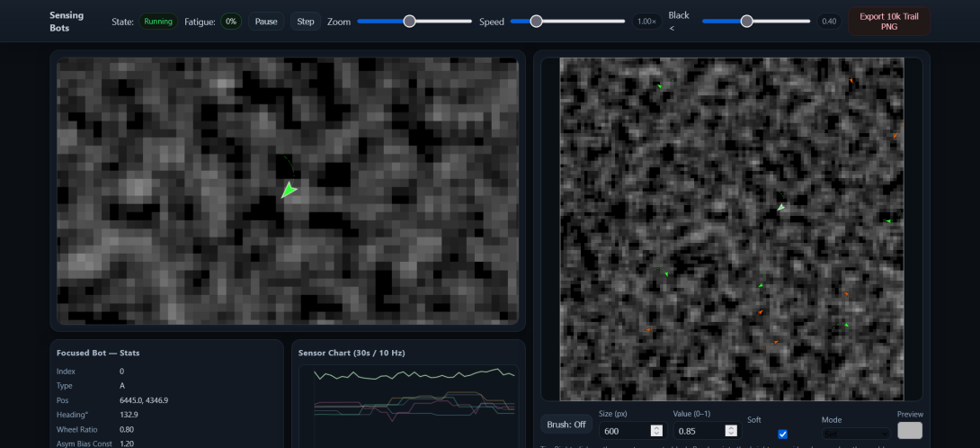This screenshot has width=980, height=448.
Task: Click the Focused Bot — Stats heading
Action: point(98,353)
